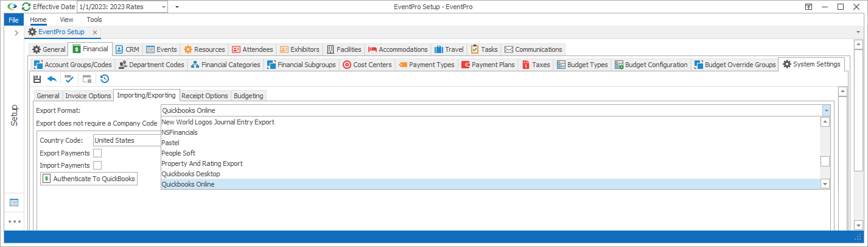Open the CRM setup tab
Image resolution: width=868 pixels, height=247 pixels.
coord(127,49)
